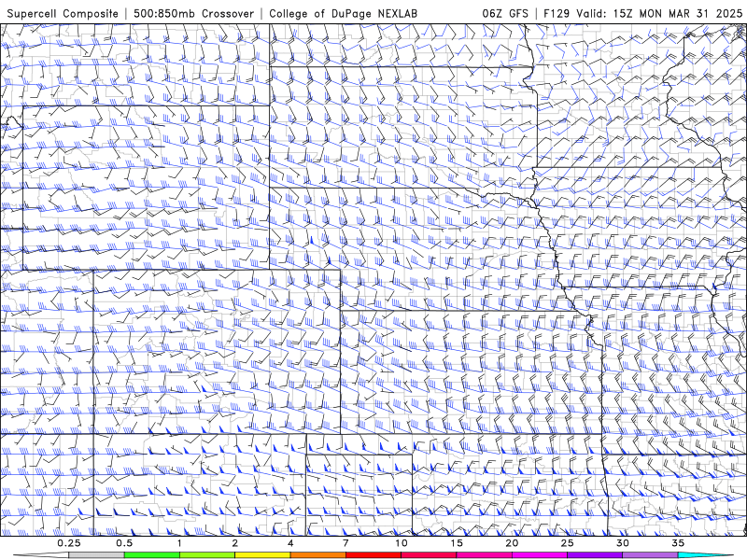Select the gray 0.25–0.5 color bar segment
The width and height of the screenshot is (747, 560).
pos(97,555)
